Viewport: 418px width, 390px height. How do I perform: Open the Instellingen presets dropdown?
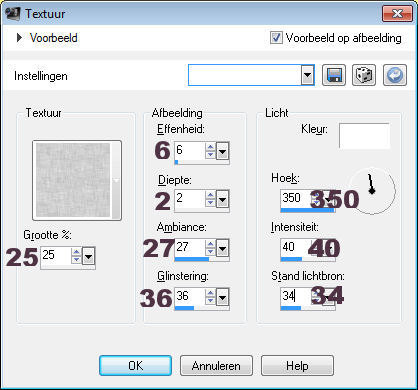pyautogui.click(x=307, y=75)
